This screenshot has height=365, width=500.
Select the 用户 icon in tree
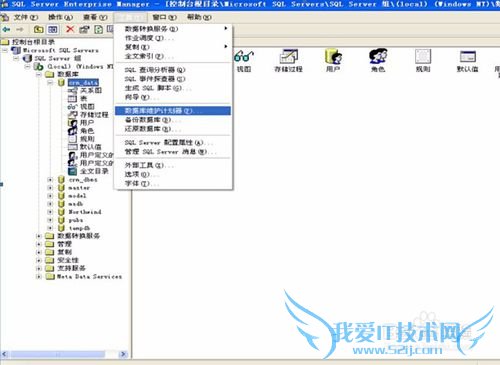click(x=72, y=123)
